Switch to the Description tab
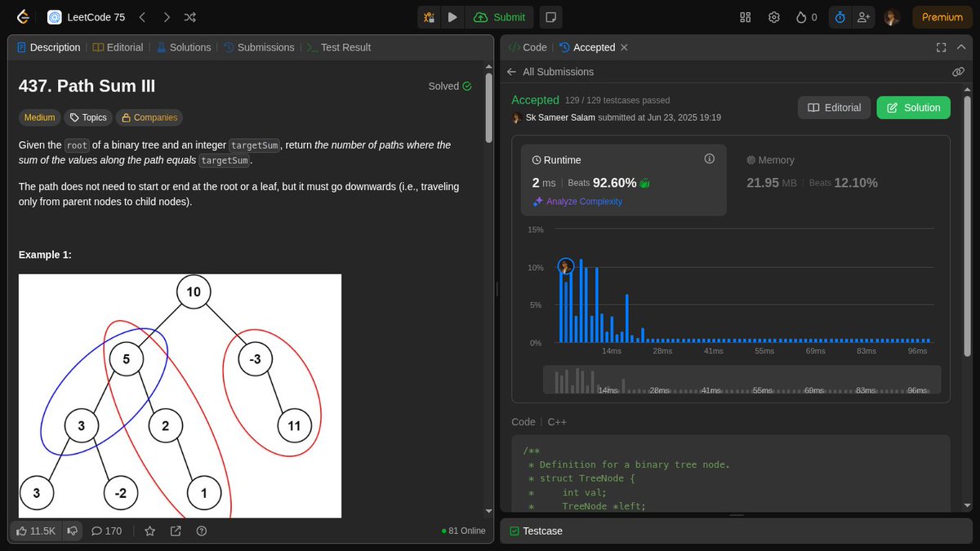 pyautogui.click(x=49, y=47)
